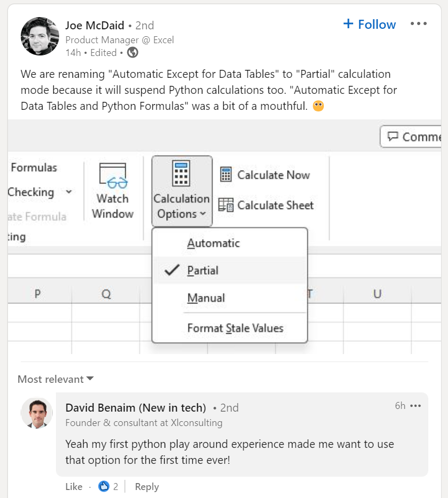Click the Calculate Sheet grid icon
This screenshot has width=448, height=498.
tap(226, 205)
